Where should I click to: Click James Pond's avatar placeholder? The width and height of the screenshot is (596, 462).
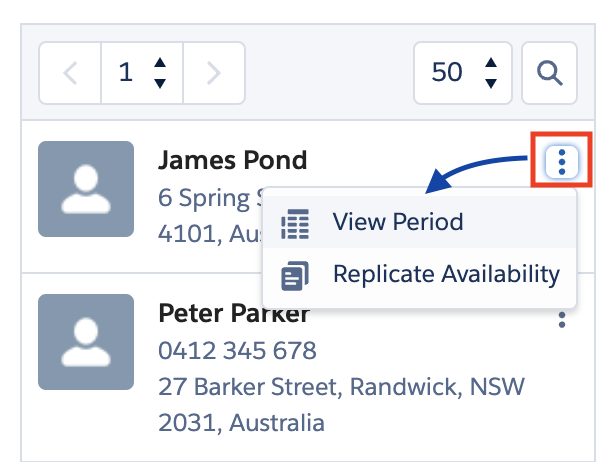[x=86, y=189]
